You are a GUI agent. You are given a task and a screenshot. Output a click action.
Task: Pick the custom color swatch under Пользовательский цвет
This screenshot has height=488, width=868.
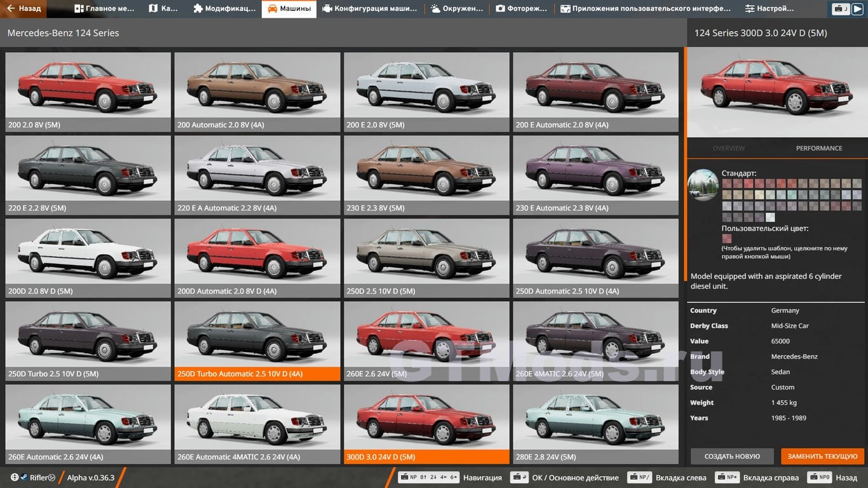726,239
